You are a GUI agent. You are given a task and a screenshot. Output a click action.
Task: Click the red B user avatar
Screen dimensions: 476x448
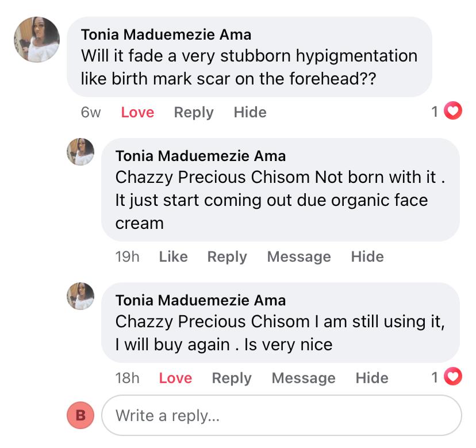(80, 415)
